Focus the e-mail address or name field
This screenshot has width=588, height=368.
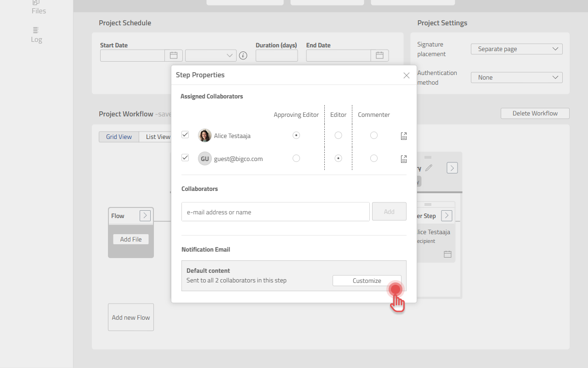(276, 212)
